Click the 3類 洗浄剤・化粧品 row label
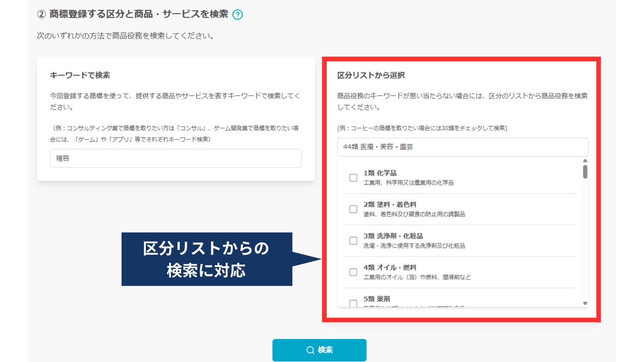644x362 pixels. coord(393,236)
